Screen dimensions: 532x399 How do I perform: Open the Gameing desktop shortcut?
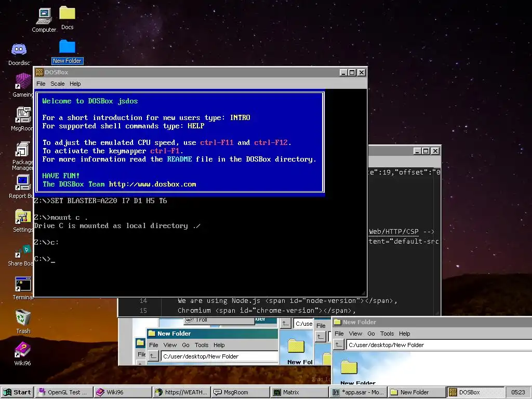(23, 86)
